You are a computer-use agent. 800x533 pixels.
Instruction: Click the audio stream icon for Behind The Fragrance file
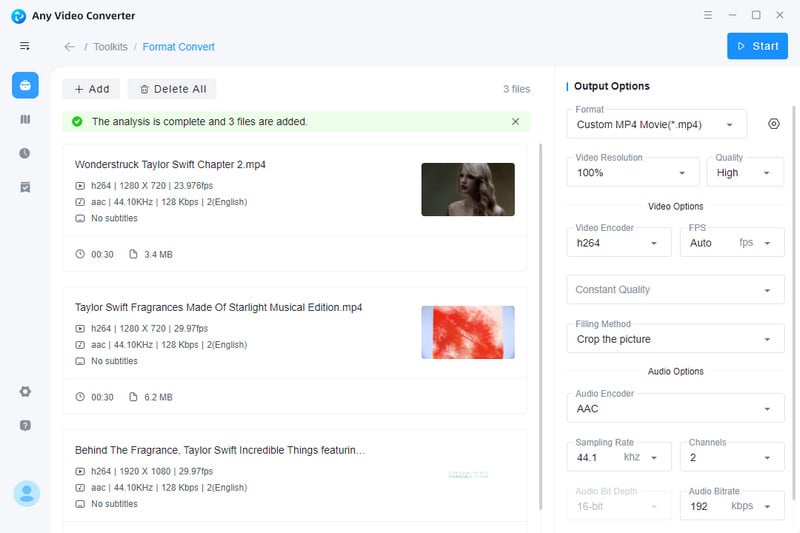(80, 488)
